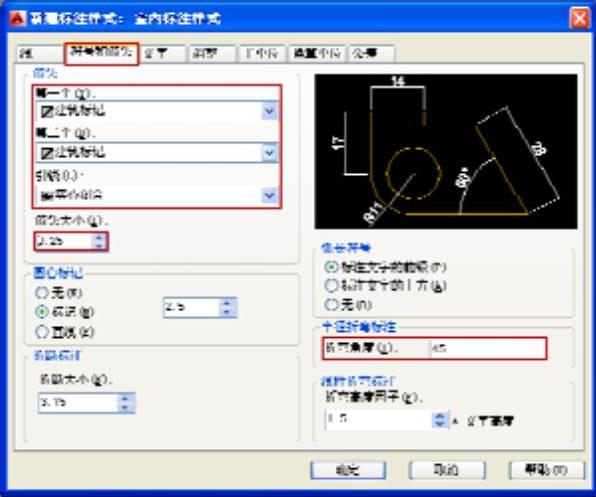The image size is (596, 497).
Task: Click the Cancel button
Action: point(447,470)
